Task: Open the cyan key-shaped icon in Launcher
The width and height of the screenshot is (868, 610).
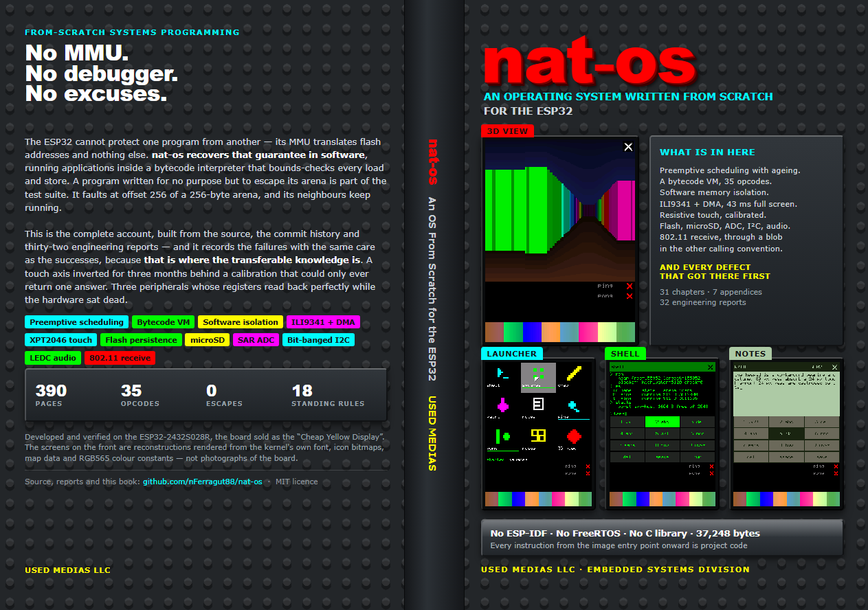Action: click(x=572, y=405)
